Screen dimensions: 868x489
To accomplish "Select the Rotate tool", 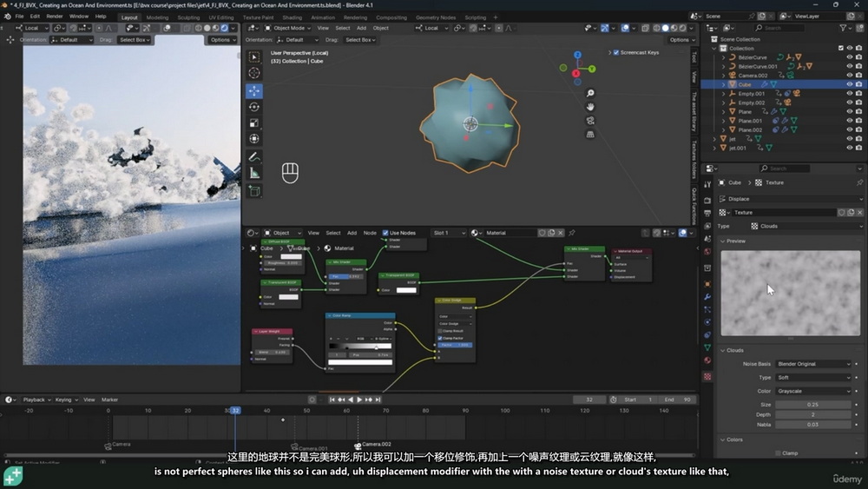I will tap(254, 107).
